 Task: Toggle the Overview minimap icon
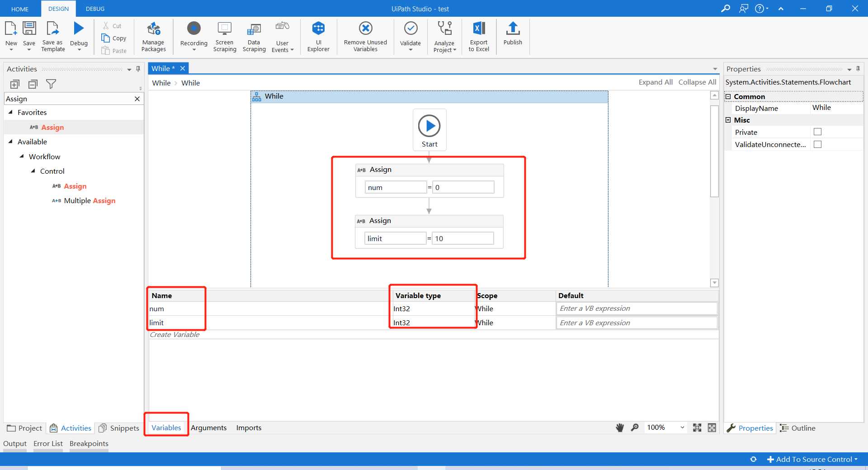click(712, 427)
